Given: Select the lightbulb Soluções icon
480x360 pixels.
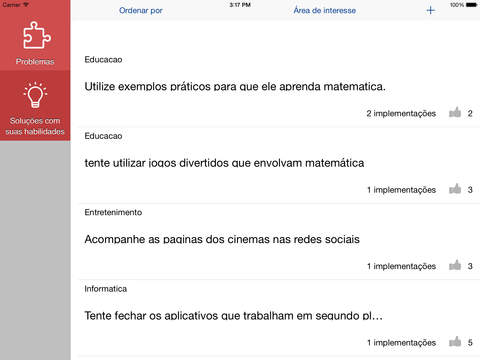Looking at the screenshot, I should point(35,95).
